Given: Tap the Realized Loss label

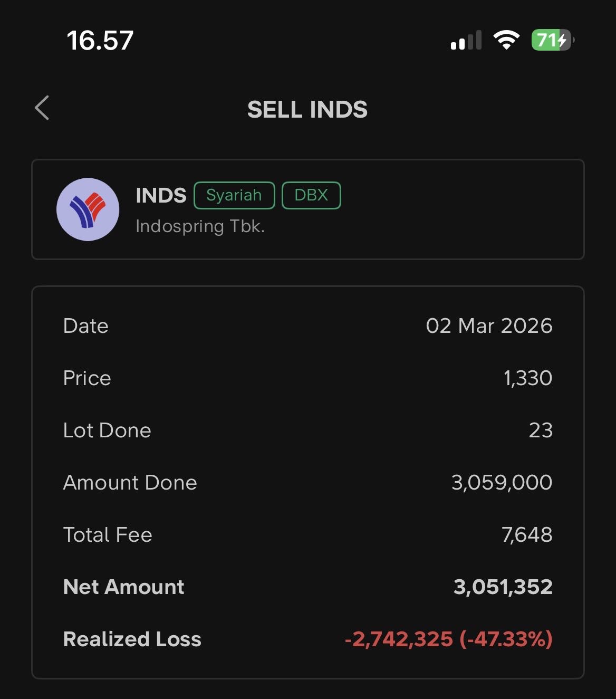Looking at the screenshot, I should point(132,639).
